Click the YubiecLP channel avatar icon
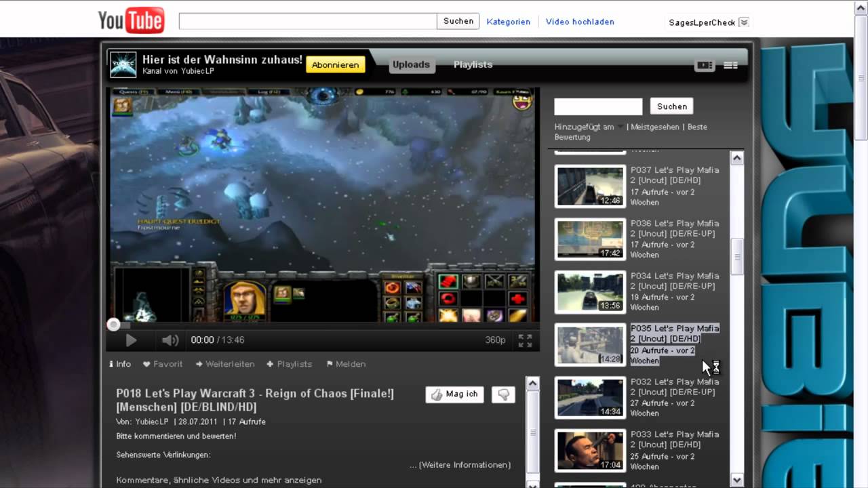 click(x=123, y=64)
